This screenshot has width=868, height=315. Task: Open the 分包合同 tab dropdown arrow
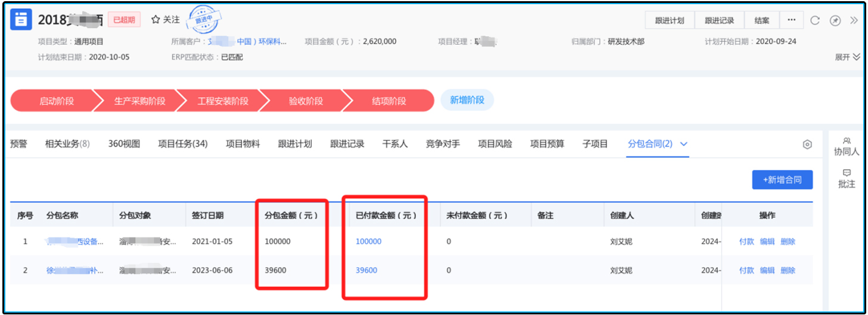(x=684, y=144)
